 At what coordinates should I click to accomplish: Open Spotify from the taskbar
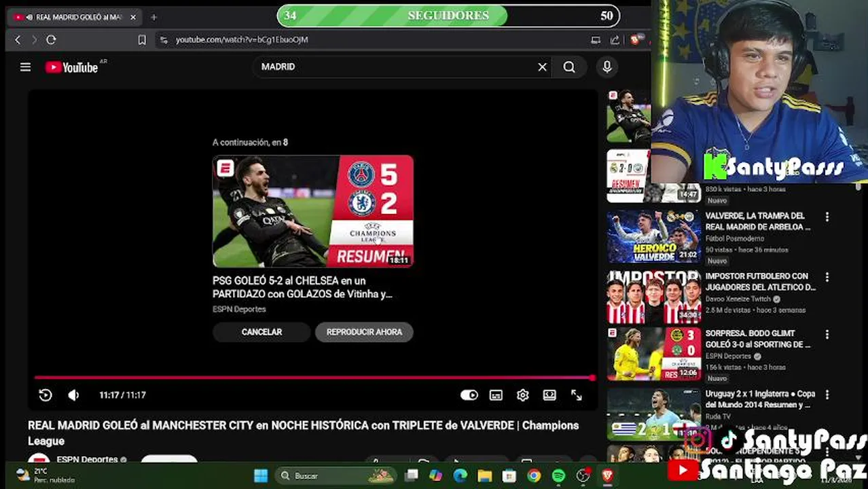558,475
